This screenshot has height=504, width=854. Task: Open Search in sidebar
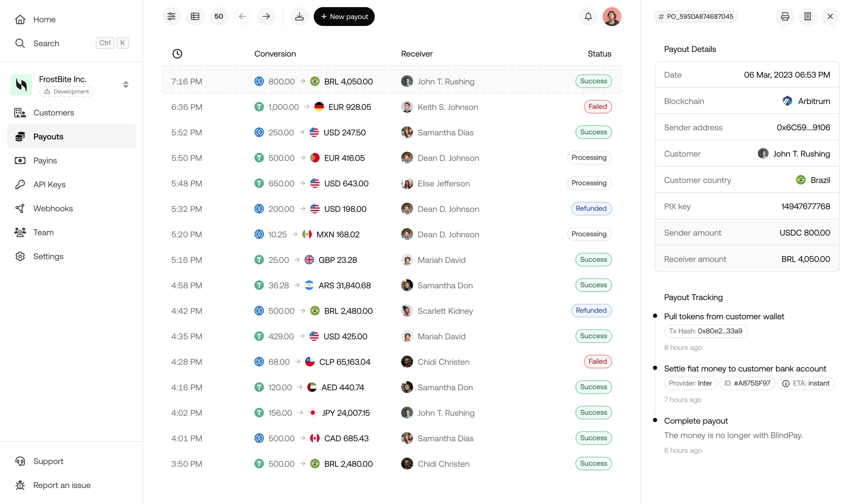coord(71,43)
